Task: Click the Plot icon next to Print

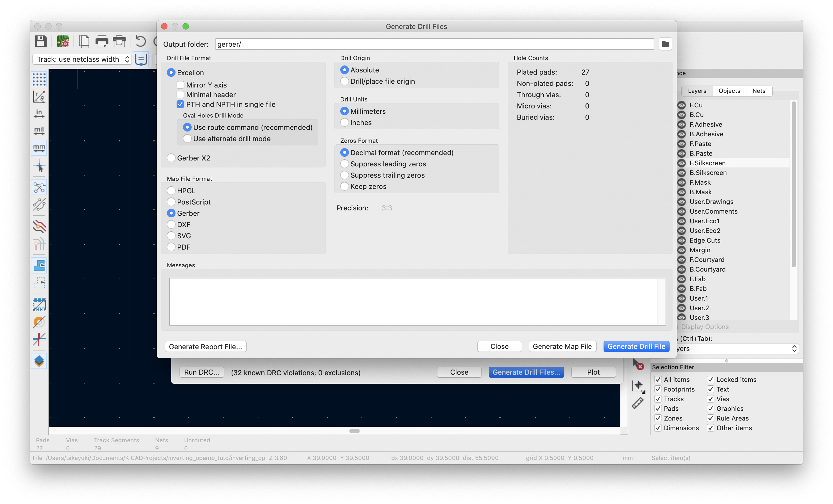Action: [119, 41]
